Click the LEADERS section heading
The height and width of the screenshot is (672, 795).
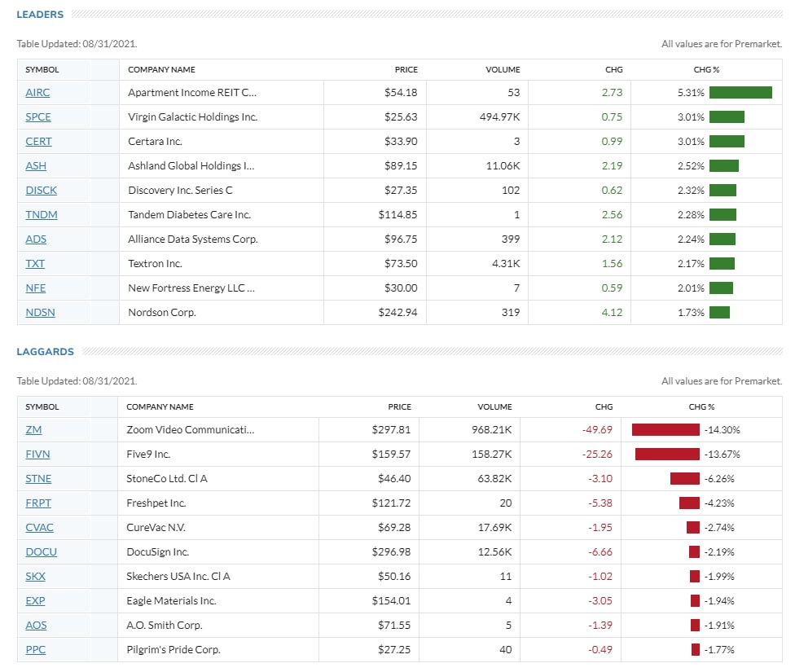point(40,14)
